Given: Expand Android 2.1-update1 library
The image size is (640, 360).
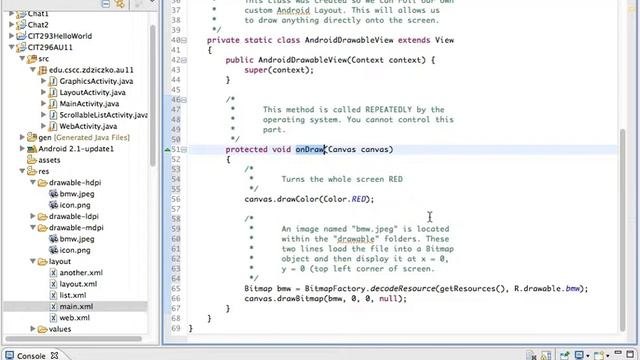Looking at the screenshot, I should (22, 149).
